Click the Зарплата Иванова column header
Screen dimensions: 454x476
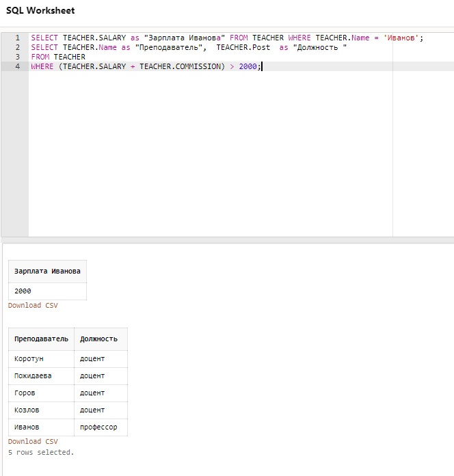[47, 272]
